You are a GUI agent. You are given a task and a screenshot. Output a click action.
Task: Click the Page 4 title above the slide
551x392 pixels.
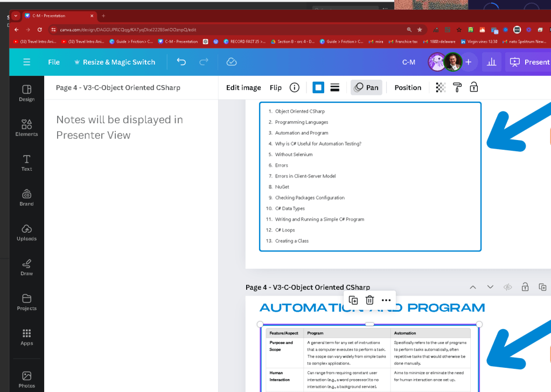(308, 288)
